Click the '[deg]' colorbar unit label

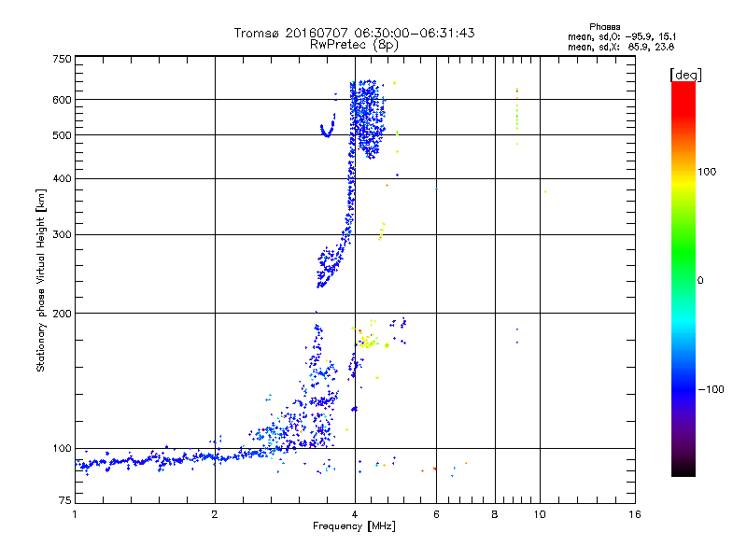coord(685,75)
